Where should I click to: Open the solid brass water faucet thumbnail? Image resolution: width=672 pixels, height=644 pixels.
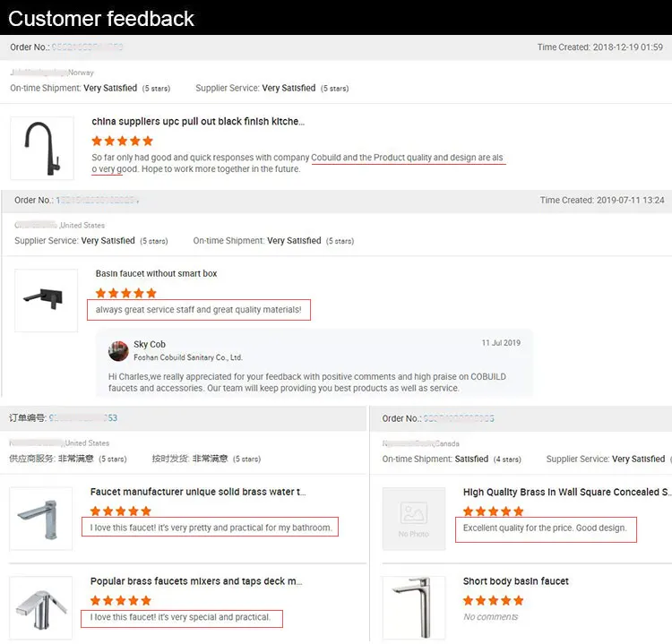pos(41,519)
